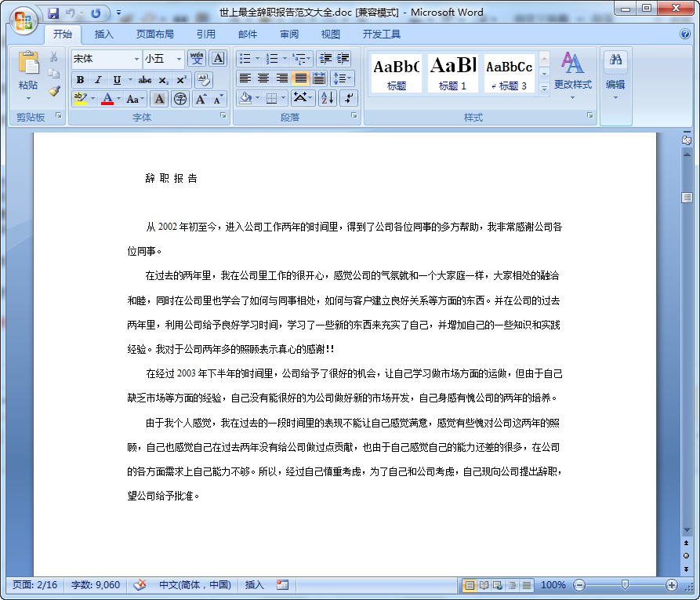Open 编辑 menu button
This screenshot has height=600, width=700.
615,85
